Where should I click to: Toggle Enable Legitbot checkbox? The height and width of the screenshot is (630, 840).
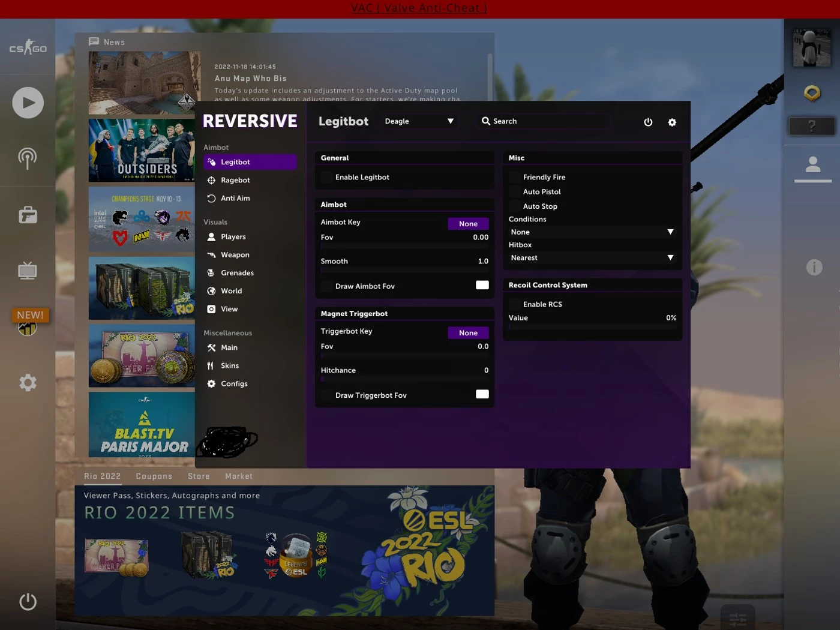pyautogui.click(x=326, y=177)
